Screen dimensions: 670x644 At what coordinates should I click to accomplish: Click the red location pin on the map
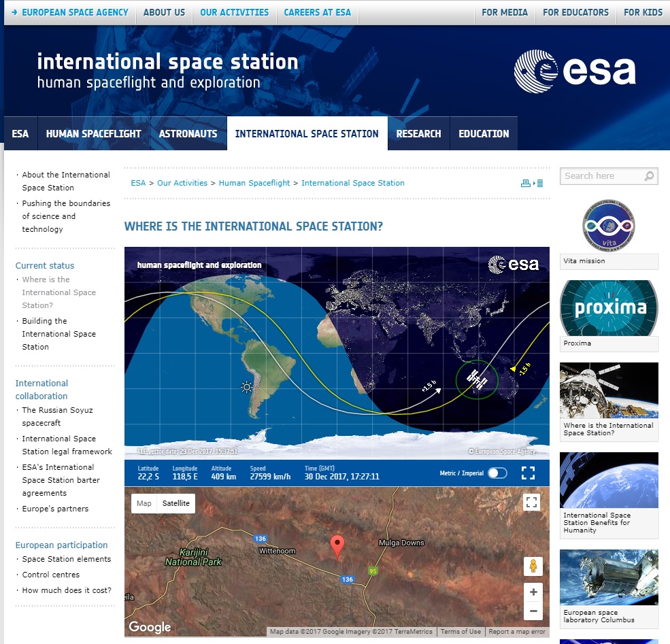(x=337, y=546)
